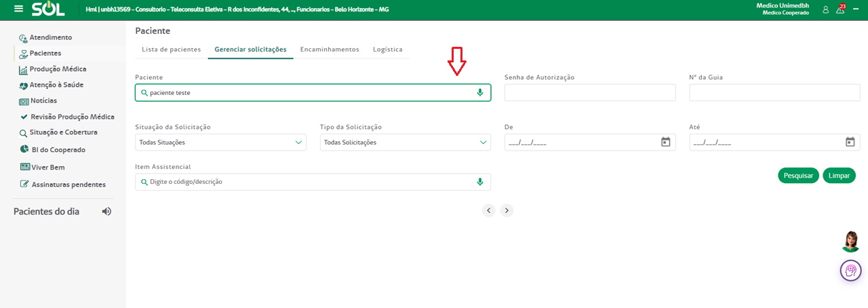Click the BI do Cooperado pie icon
Image resolution: width=868 pixels, height=308 pixels.
[24, 150]
